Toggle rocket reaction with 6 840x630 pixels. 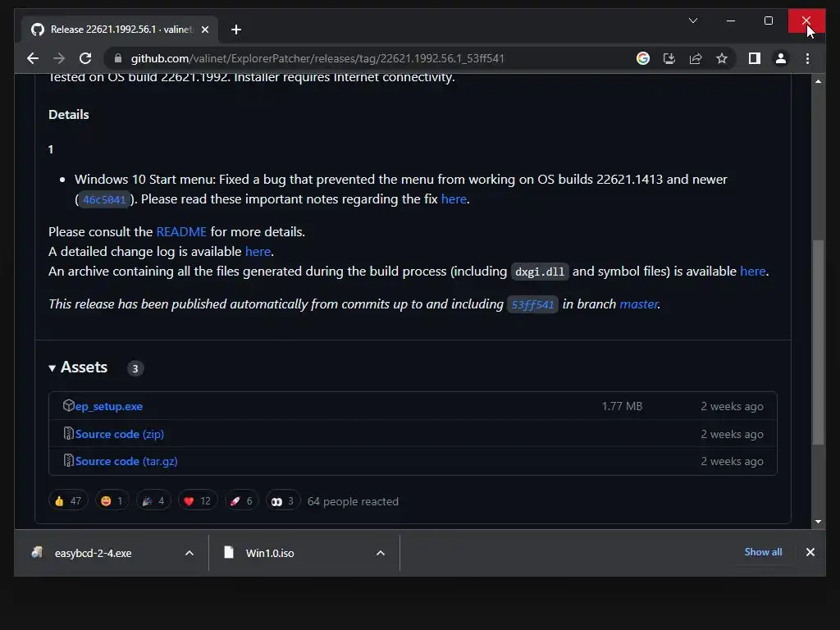pos(242,501)
